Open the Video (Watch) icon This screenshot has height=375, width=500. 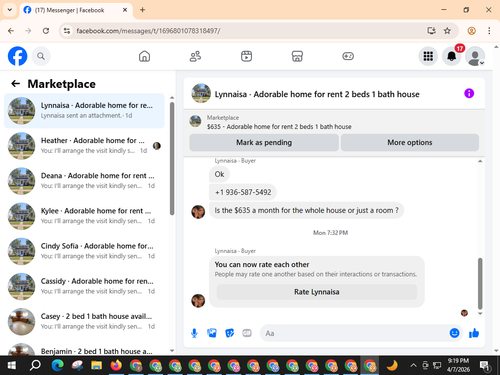(246, 56)
